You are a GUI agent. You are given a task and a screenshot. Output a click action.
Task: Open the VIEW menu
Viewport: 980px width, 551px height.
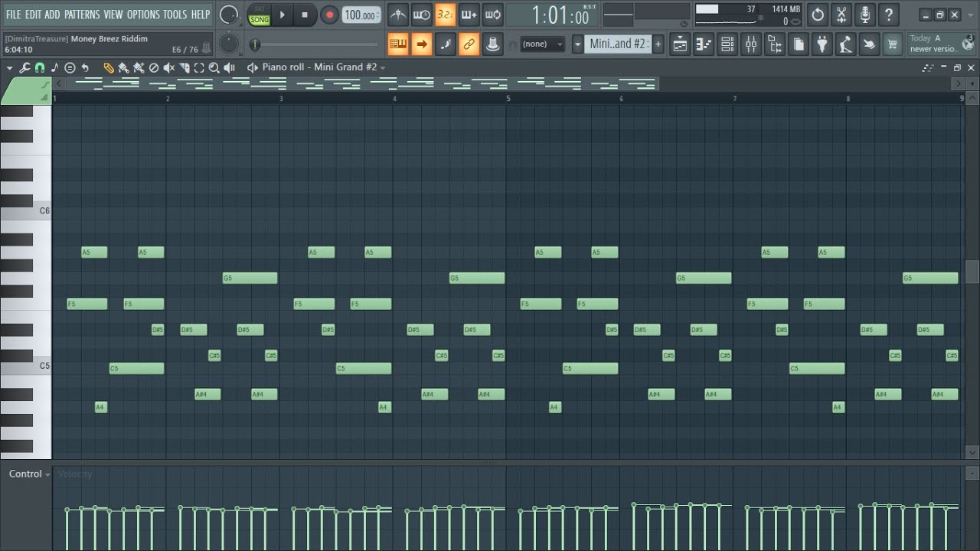tap(113, 15)
